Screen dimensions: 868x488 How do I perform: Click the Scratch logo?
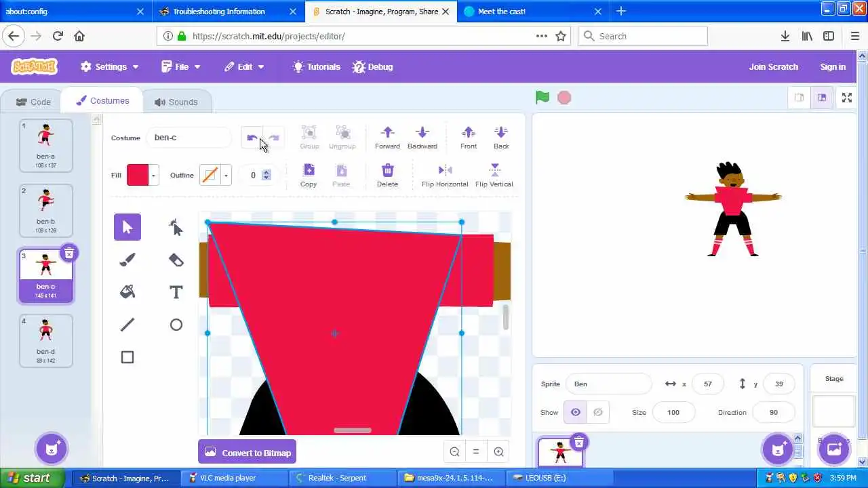pos(34,66)
